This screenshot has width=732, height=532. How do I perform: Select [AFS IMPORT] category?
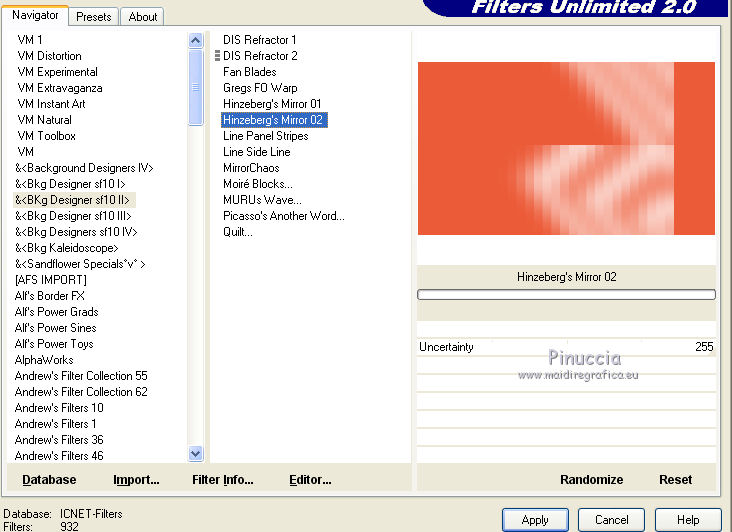pos(50,280)
